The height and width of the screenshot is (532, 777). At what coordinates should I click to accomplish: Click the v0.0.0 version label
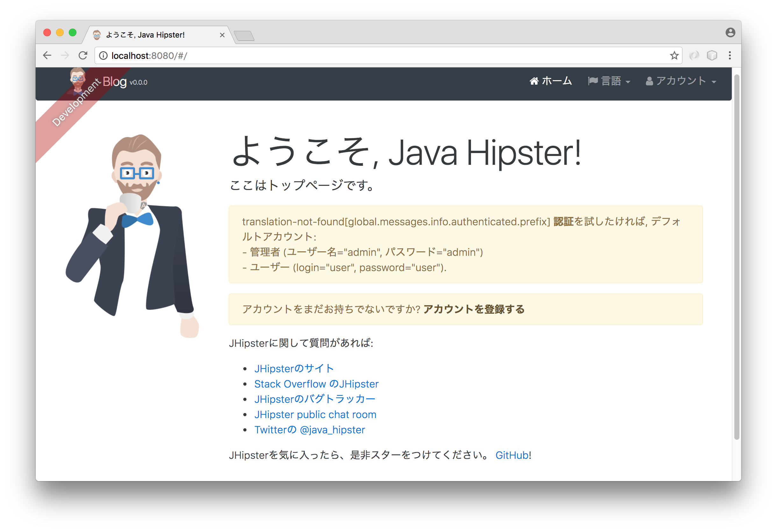(139, 82)
